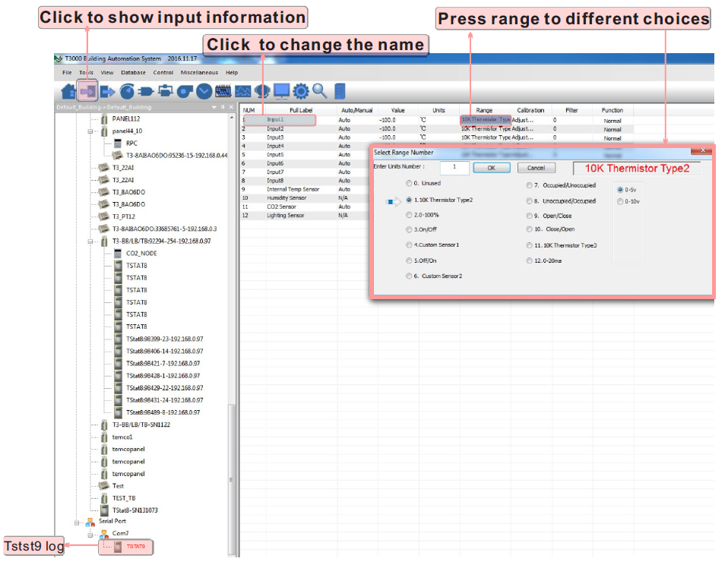Viewport: 728px width, 568px height.
Task: Click the Enter Units Number field
Action: (x=454, y=168)
